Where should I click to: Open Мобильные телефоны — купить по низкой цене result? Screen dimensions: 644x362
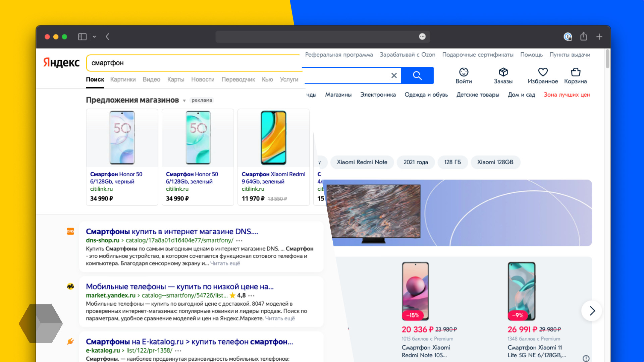pyautogui.click(x=180, y=287)
